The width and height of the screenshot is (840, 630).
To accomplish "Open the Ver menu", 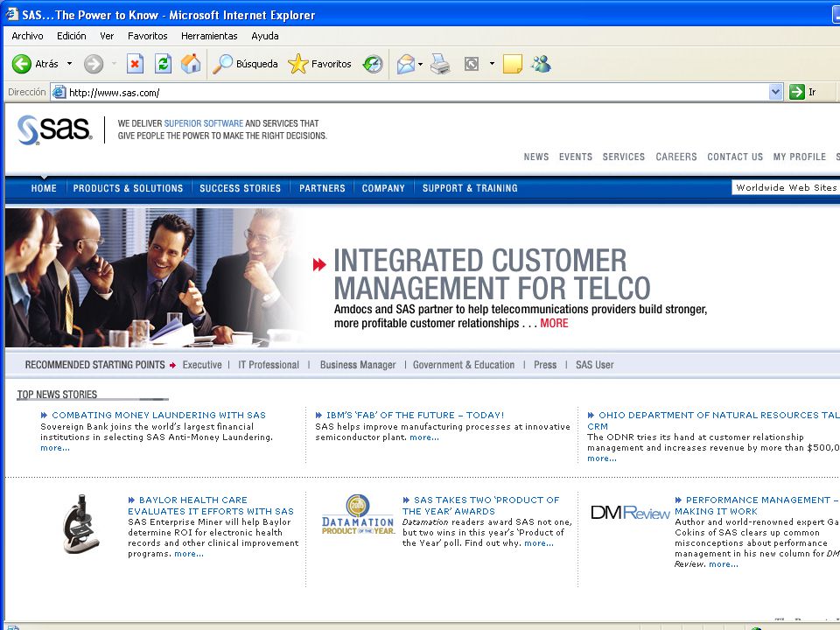I will pyautogui.click(x=107, y=36).
